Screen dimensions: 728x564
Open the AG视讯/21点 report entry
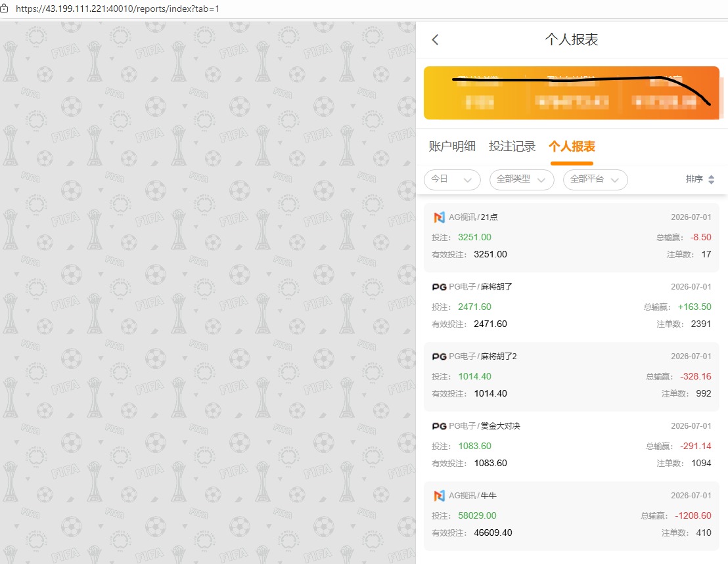(x=572, y=237)
